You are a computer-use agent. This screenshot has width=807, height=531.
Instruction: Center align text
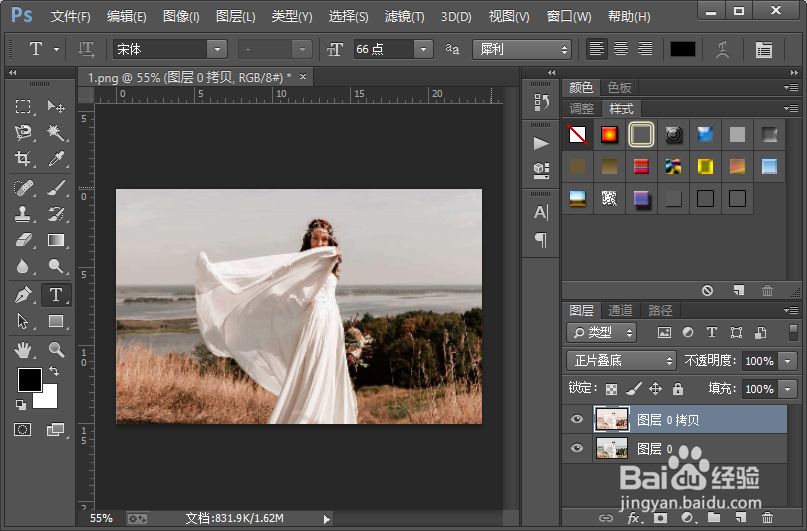[x=621, y=49]
